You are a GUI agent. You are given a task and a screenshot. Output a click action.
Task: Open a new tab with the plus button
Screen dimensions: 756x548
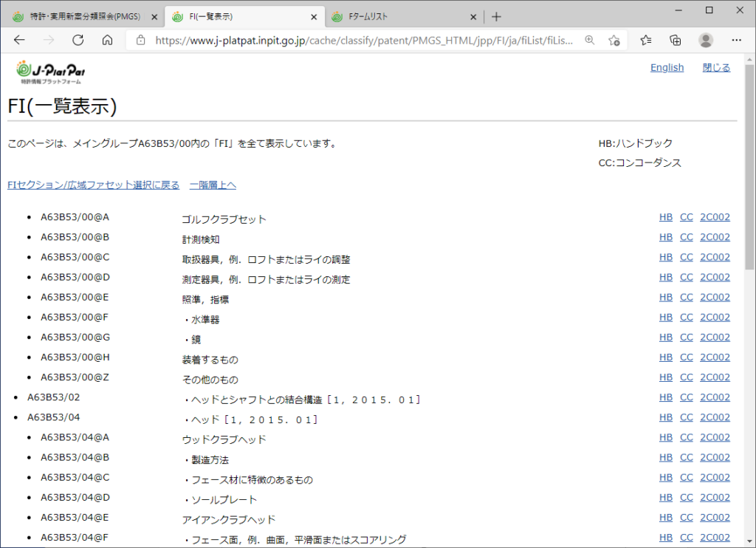coord(496,16)
